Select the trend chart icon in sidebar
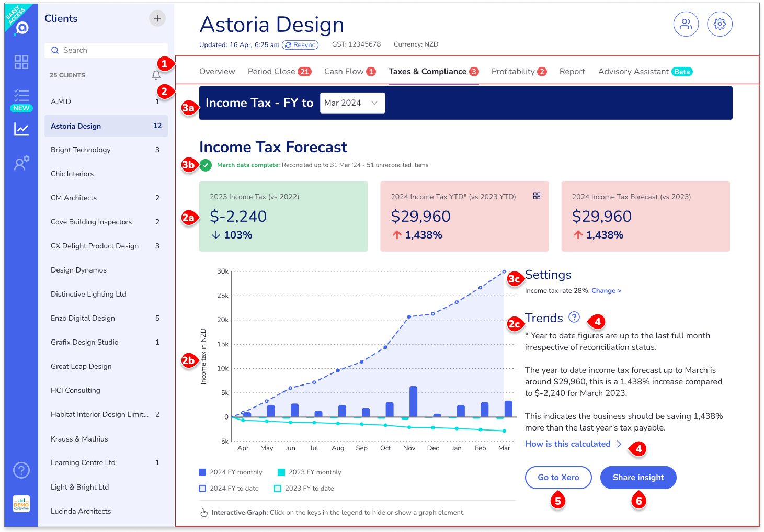The height and width of the screenshot is (532, 764). point(21,129)
